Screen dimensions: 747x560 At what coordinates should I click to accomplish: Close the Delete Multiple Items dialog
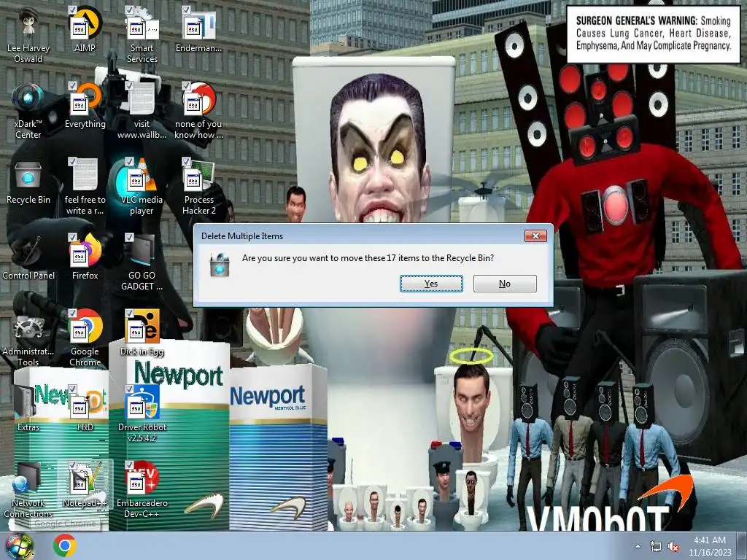click(x=535, y=236)
